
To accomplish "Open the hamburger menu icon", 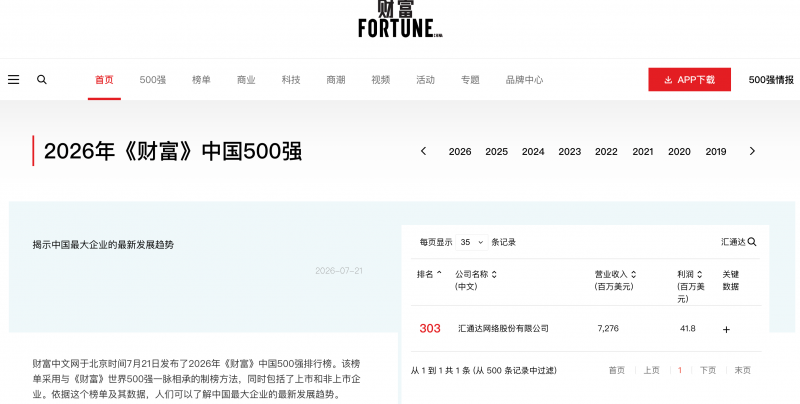I will [13, 80].
